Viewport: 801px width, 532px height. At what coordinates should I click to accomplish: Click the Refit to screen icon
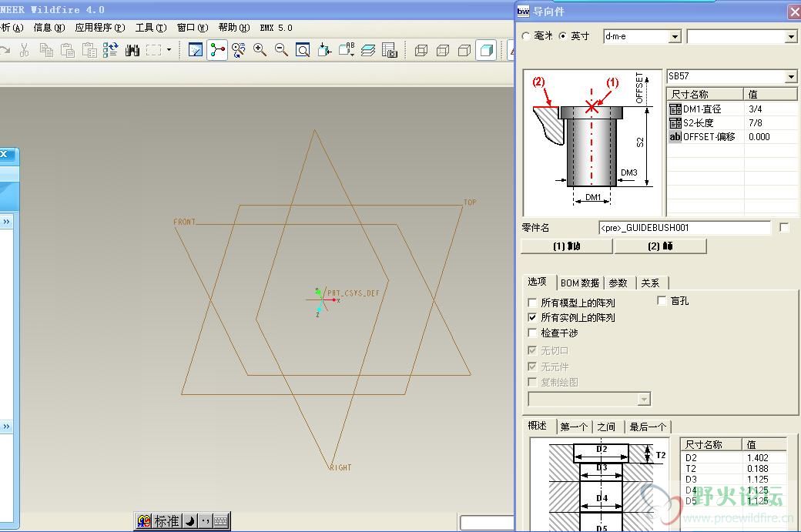pos(303,49)
